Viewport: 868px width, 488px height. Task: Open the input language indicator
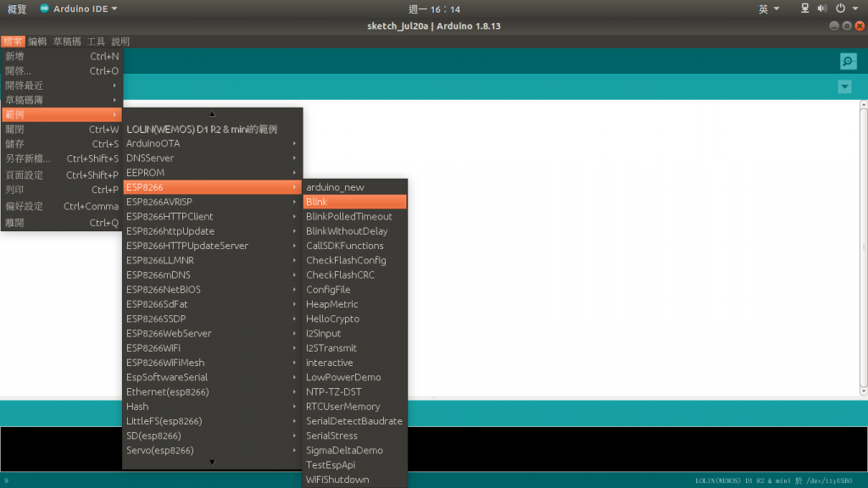point(768,8)
